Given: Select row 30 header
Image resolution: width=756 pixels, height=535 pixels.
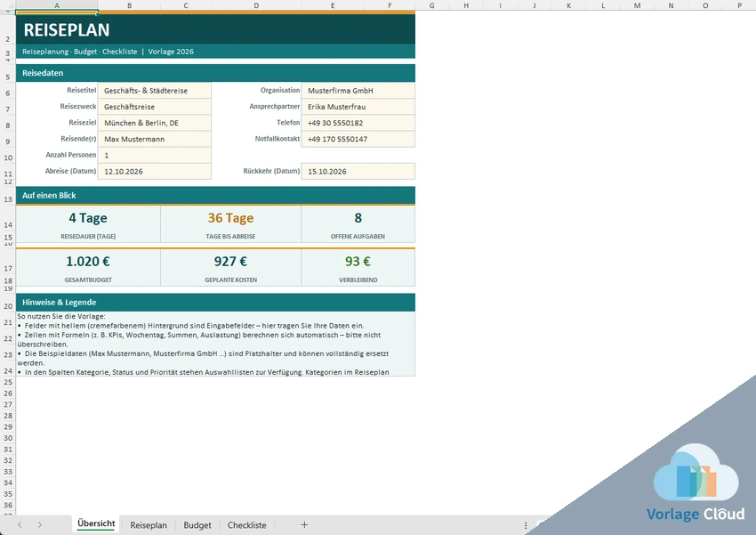Looking at the screenshot, I should [8, 438].
